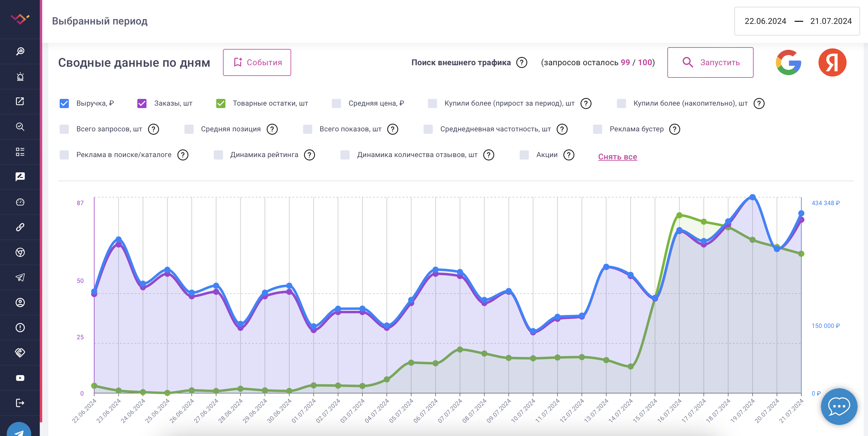Click the Выбранный период heading
Image resolution: width=868 pixels, height=436 pixels.
tap(100, 21)
